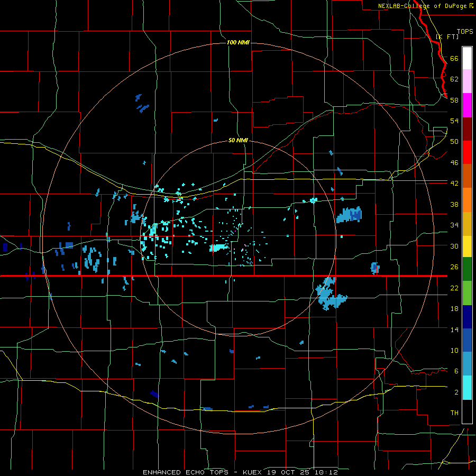Click the 54 legend value

pyautogui.click(x=454, y=121)
